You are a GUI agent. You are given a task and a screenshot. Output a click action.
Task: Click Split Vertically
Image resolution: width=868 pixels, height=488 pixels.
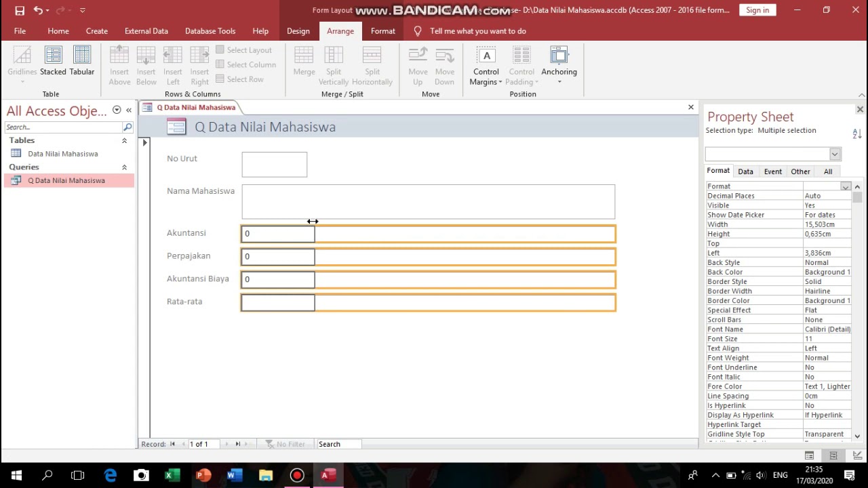[334, 66]
